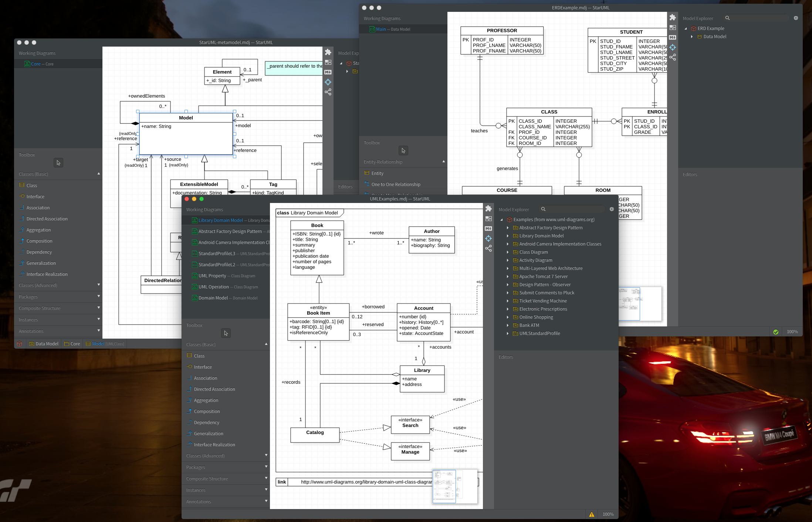Toggle the blue crosshair focus icon in the sidebar
The width and height of the screenshot is (812, 522).
488,238
